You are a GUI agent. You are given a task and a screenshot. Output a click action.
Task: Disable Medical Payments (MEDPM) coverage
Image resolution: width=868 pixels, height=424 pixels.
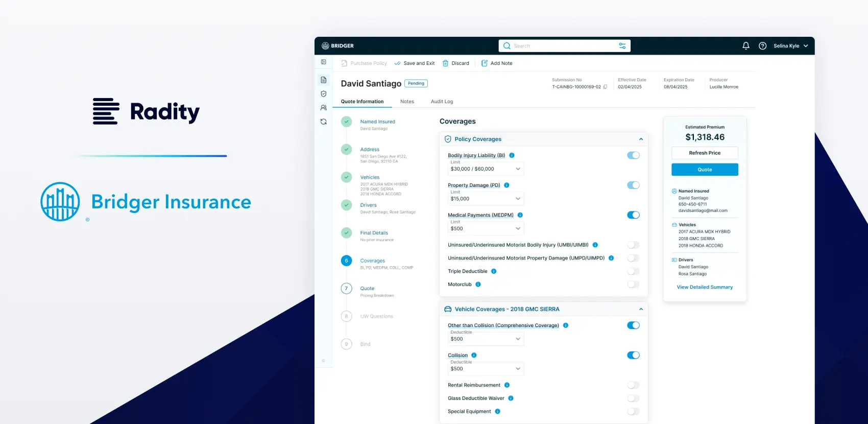tap(633, 215)
